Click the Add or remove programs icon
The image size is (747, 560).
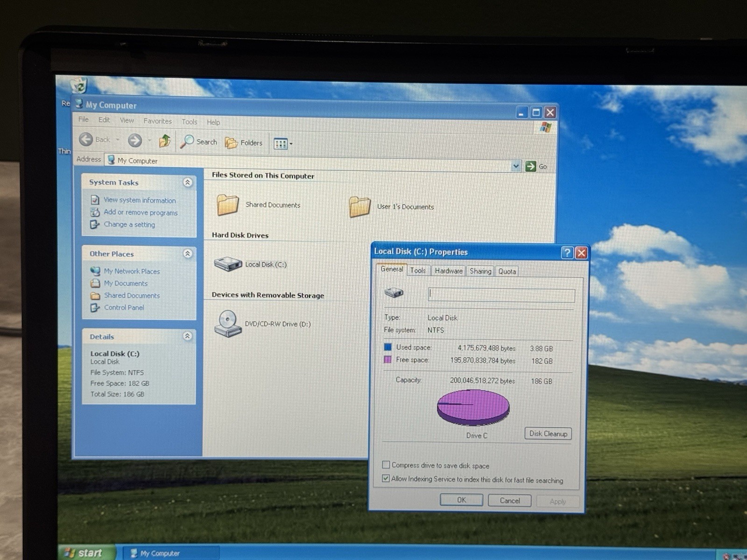click(x=95, y=212)
